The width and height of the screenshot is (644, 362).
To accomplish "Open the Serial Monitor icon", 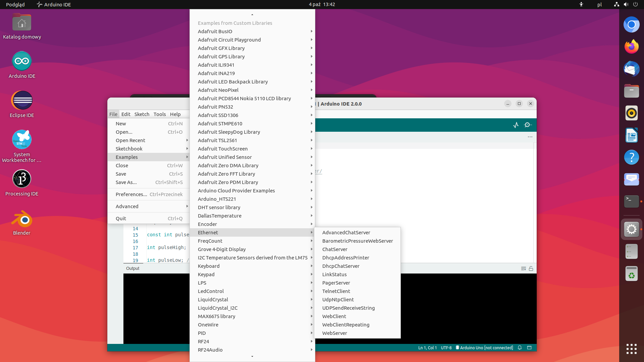I will pyautogui.click(x=528, y=125).
